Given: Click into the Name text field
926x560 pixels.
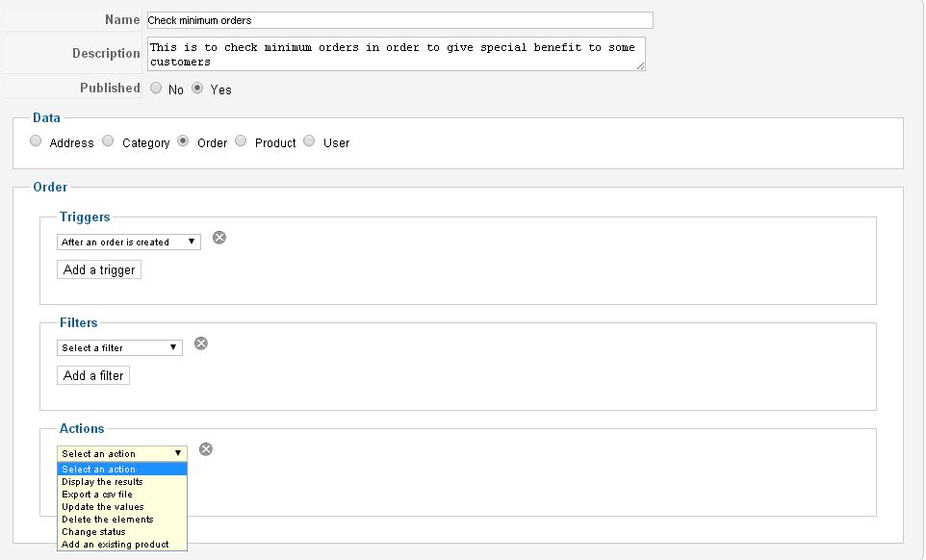Looking at the screenshot, I should click(x=399, y=20).
